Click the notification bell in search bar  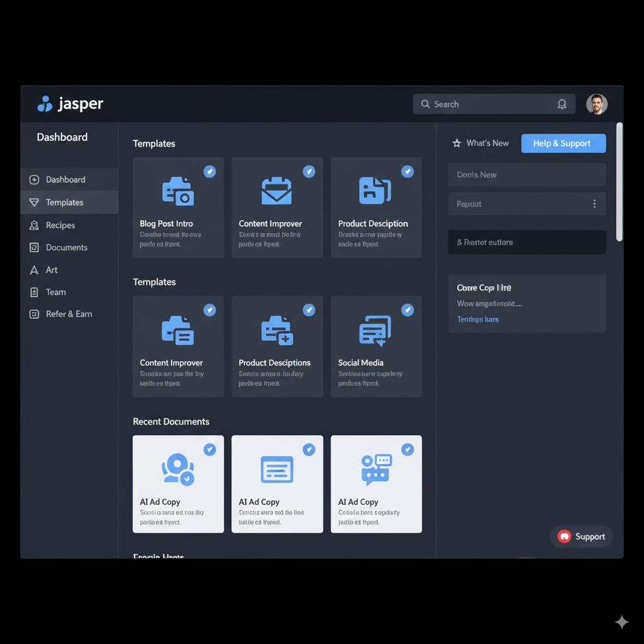[x=562, y=104]
